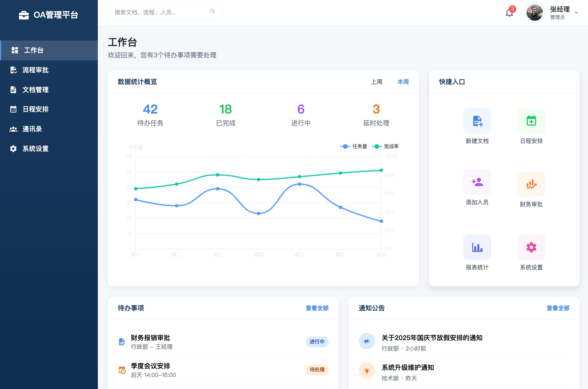This screenshot has width=588, height=389.
Task: Open the notification bell icon
Action: (x=509, y=13)
